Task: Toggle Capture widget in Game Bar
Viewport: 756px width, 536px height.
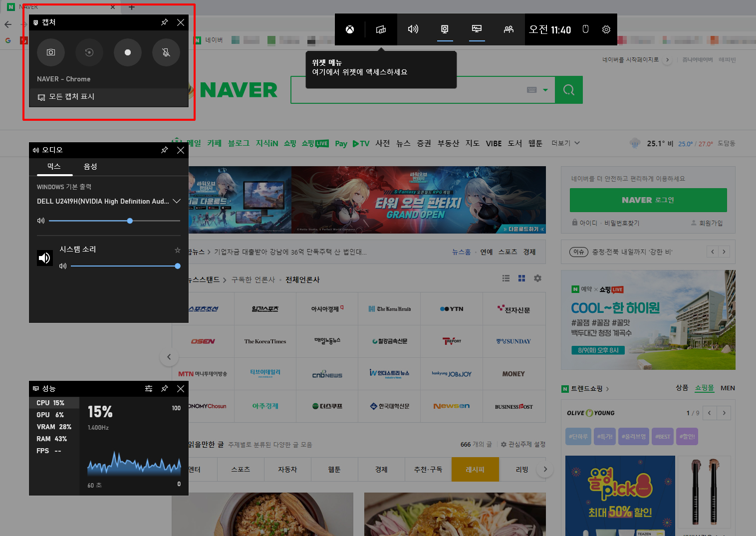Action: pyautogui.click(x=445, y=29)
